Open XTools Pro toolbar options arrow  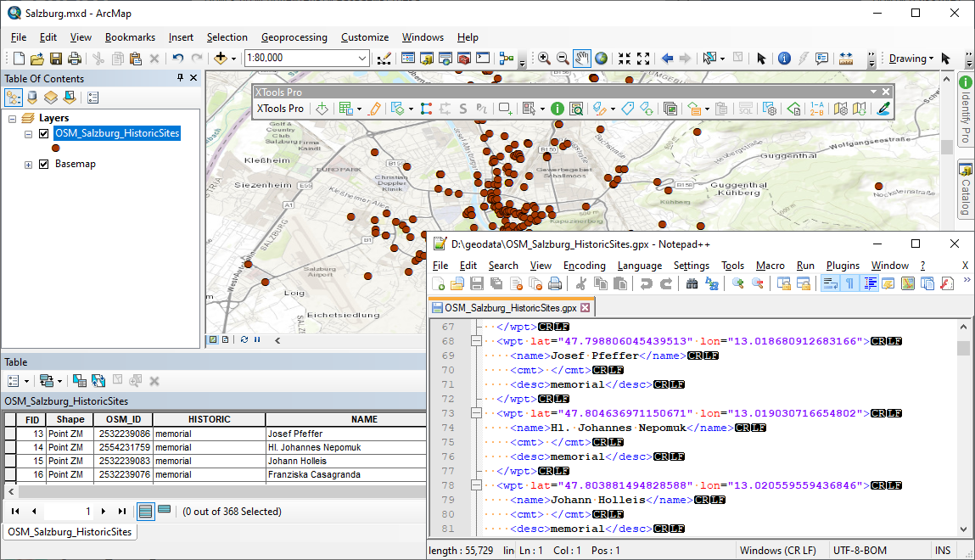(x=873, y=92)
